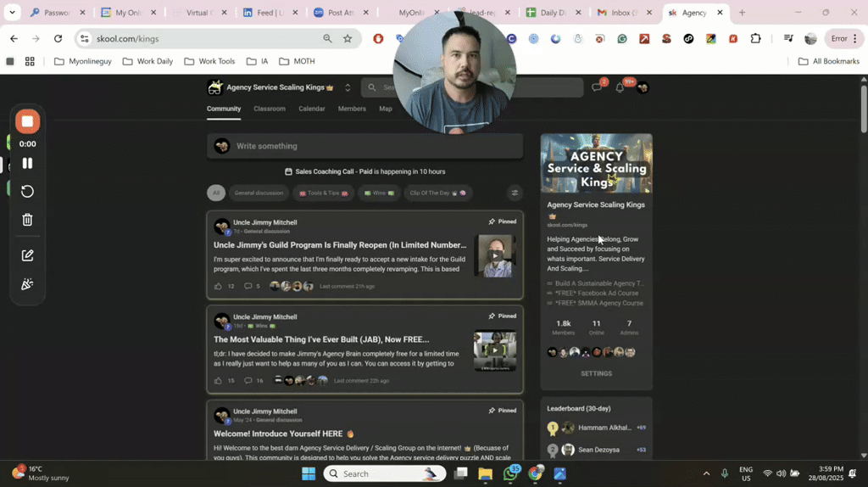Screen dimensions: 868x487
Task: Open the Work Tools bookmarks folder
Action: pos(210,61)
